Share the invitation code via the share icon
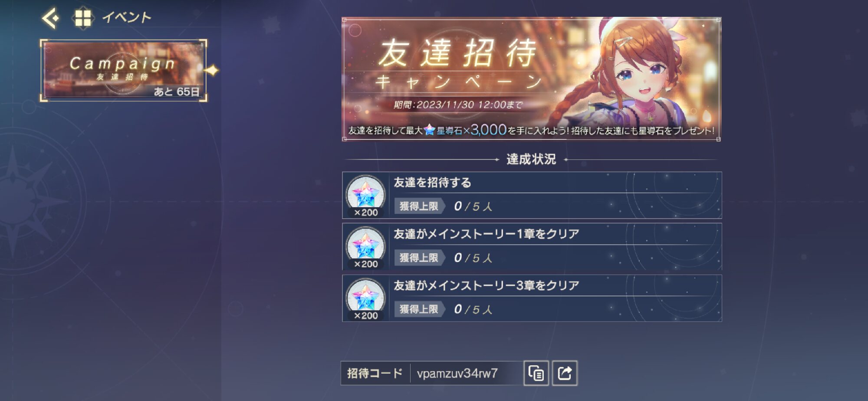This screenshot has height=401, width=868. (565, 373)
